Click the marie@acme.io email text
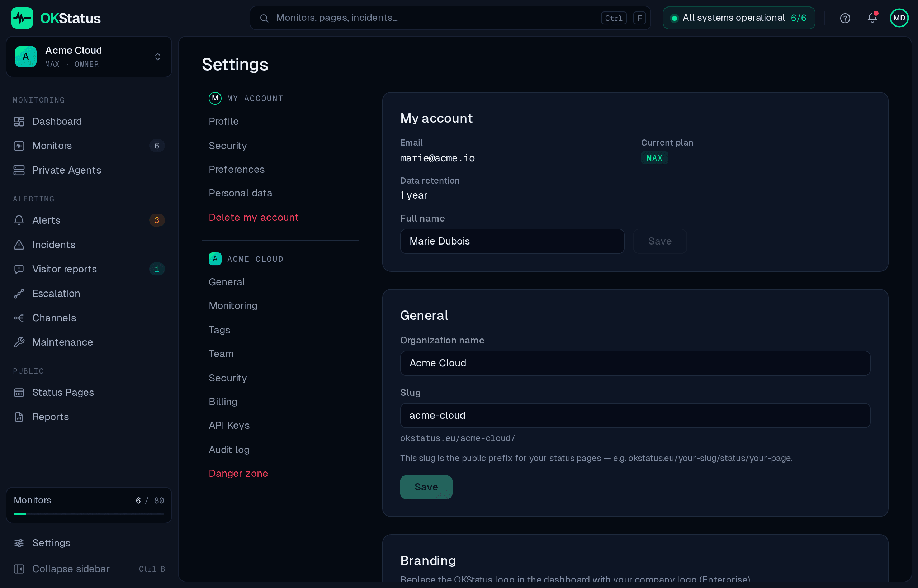 (437, 158)
